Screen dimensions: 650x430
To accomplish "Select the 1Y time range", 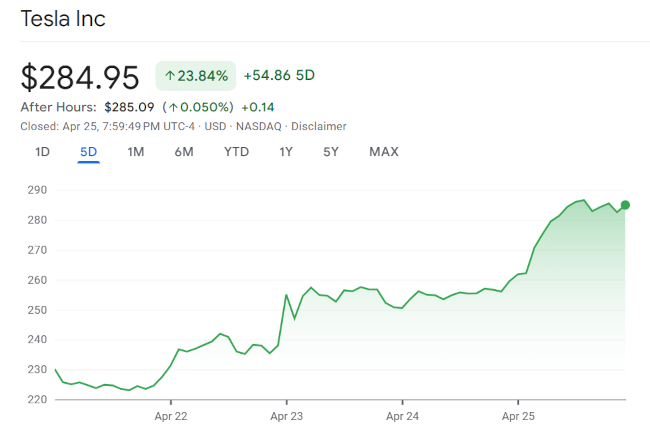I will [286, 152].
